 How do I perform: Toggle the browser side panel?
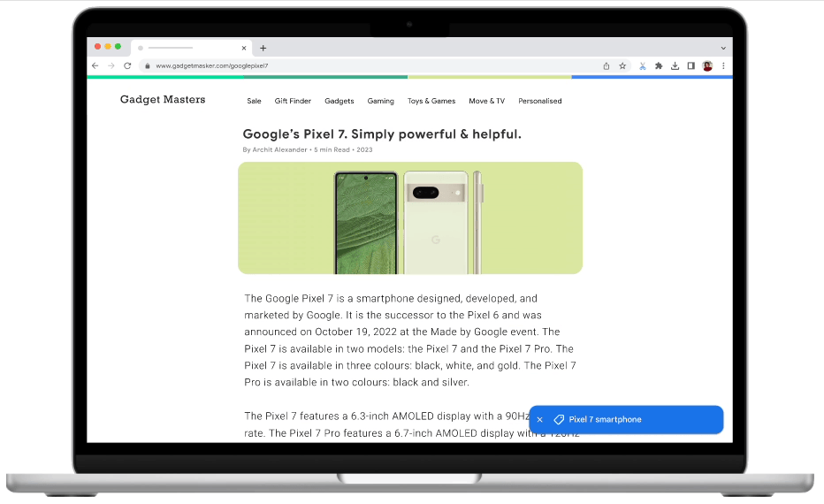690,65
